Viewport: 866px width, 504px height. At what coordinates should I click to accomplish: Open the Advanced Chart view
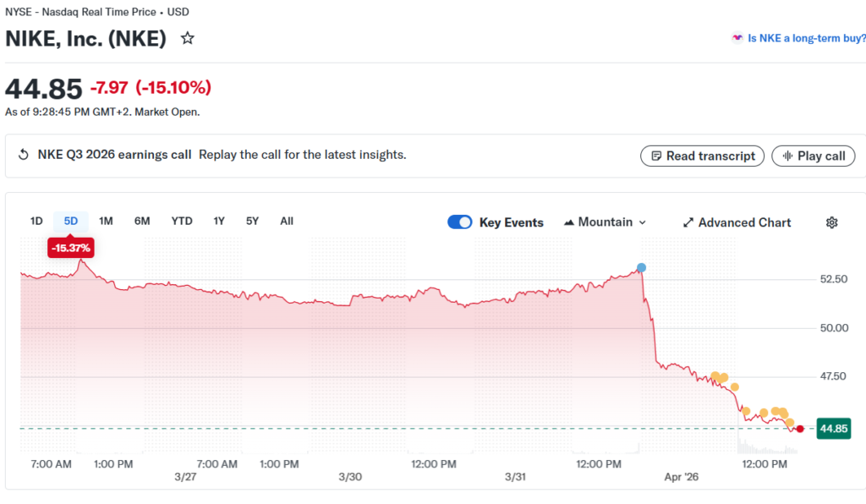point(737,222)
